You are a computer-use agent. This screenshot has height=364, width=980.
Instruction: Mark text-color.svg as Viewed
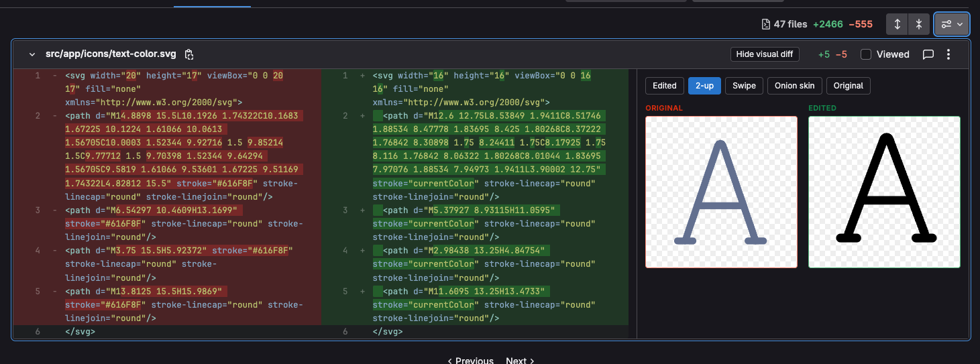point(866,54)
